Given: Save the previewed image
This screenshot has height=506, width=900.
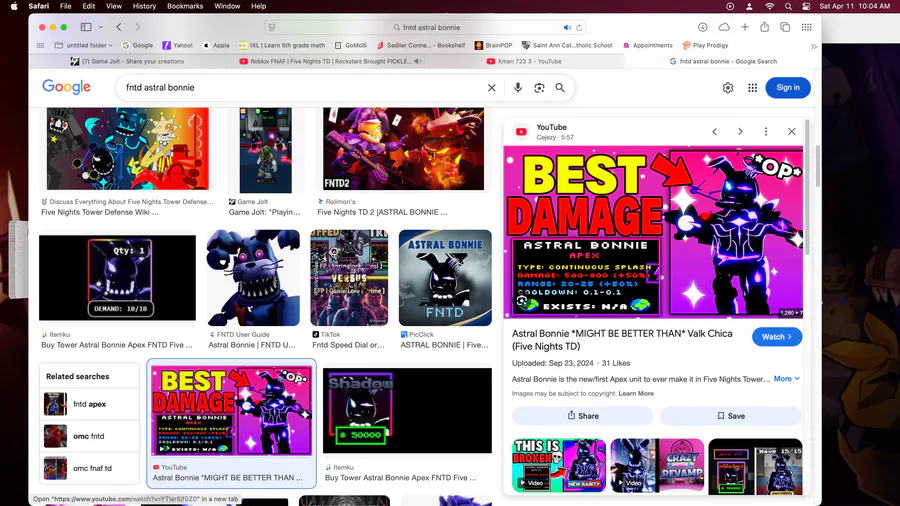Looking at the screenshot, I should point(731,416).
